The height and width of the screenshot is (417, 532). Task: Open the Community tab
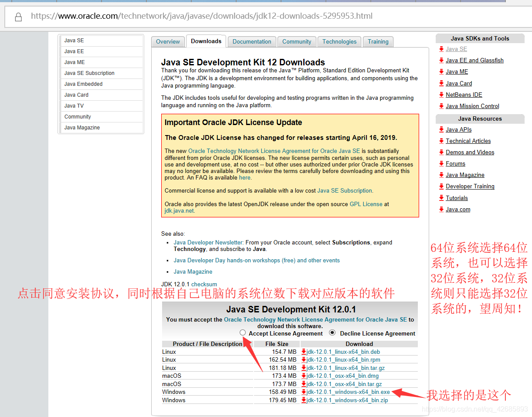297,42
